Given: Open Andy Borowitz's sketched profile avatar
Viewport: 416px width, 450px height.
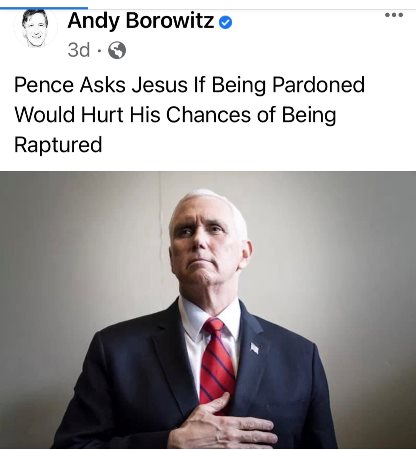Looking at the screenshot, I should 35,28.
